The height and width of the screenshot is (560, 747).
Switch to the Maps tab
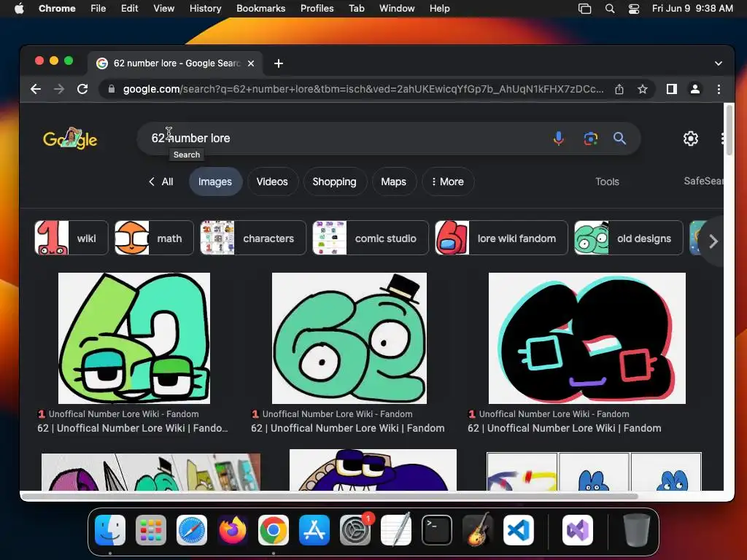point(393,182)
